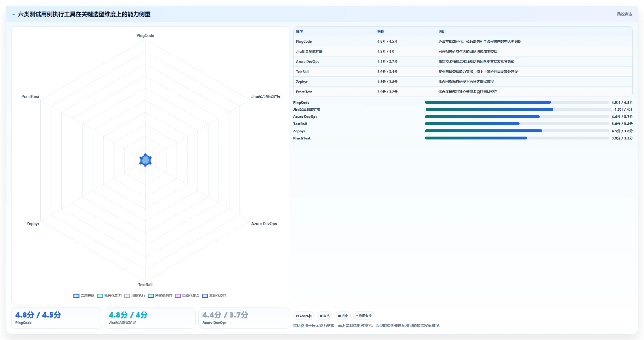Click the Chart.js chip

[304, 316]
